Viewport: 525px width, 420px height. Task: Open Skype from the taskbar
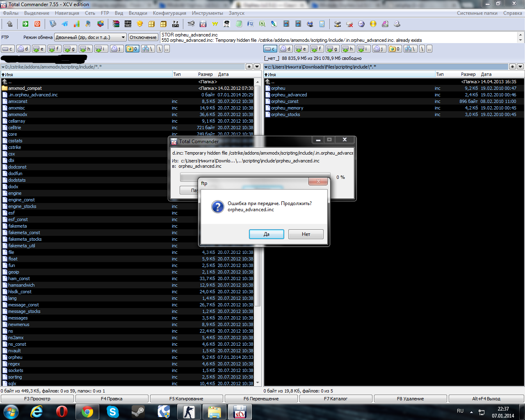coord(112,411)
